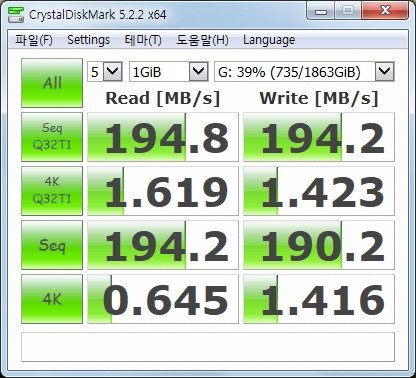The image size is (416, 378).
Task: Click the empty comment field at bottom
Action: click(x=208, y=347)
